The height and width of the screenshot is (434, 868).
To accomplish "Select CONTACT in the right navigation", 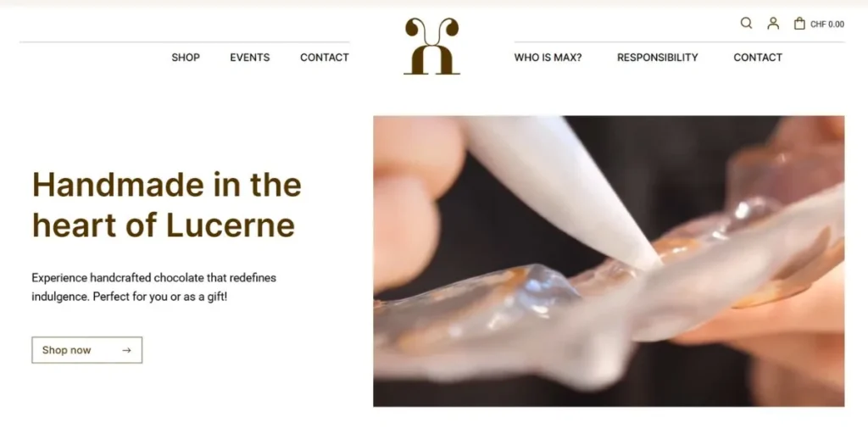I will (x=758, y=57).
